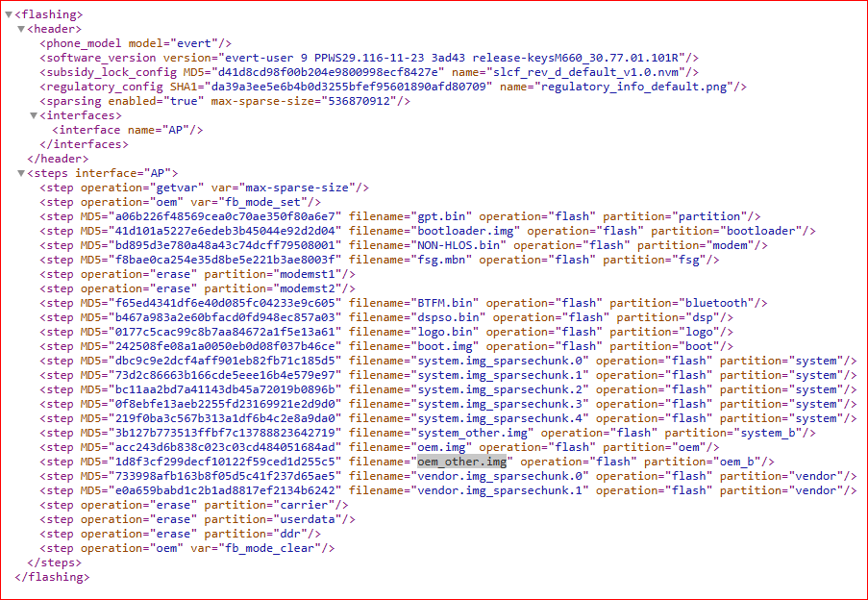The height and width of the screenshot is (600, 868).
Task: Click MD5 value e0a659babd1c2b1ad8817ef2134b6242
Action: point(225,489)
